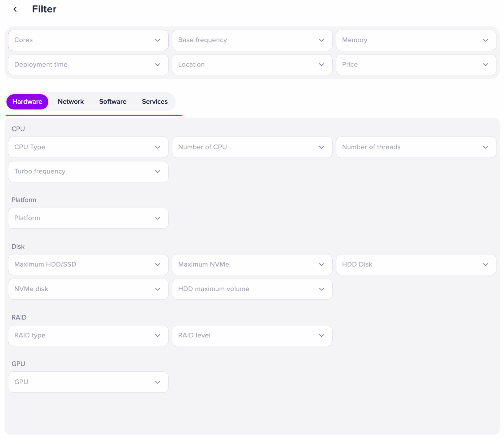The height and width of the screenshot is (439, 504).
Task: Select the Hardware tab
Action: pos(27,102)
